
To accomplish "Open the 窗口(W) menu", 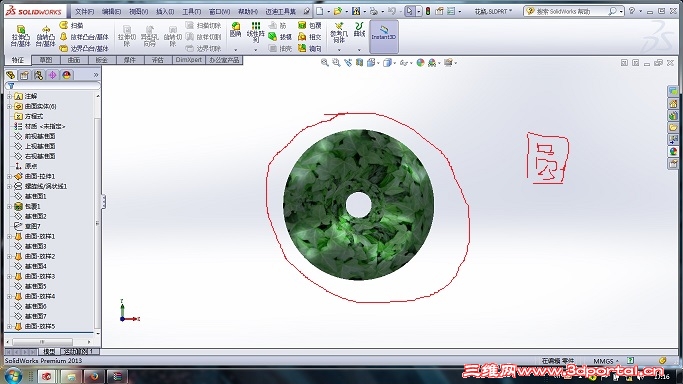I will 220,11.
